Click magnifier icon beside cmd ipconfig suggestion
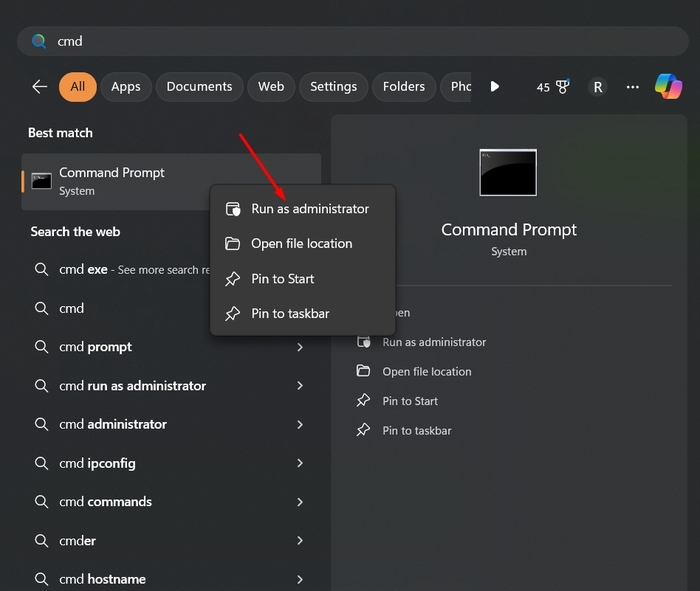700x591 pixels. click(x=42, y=463)
